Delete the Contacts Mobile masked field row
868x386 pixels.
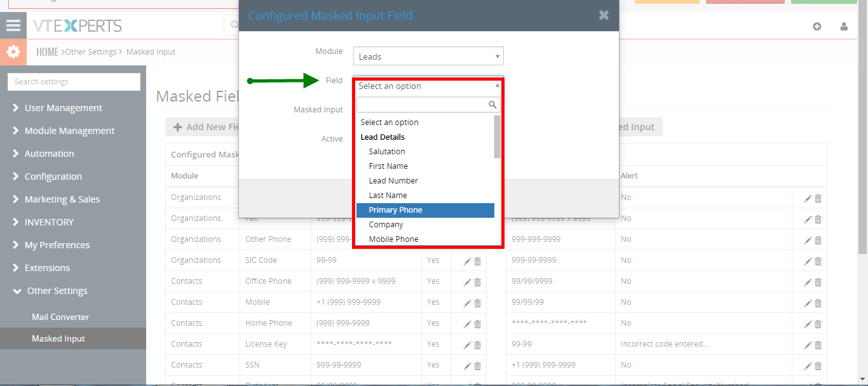[478, 303]
